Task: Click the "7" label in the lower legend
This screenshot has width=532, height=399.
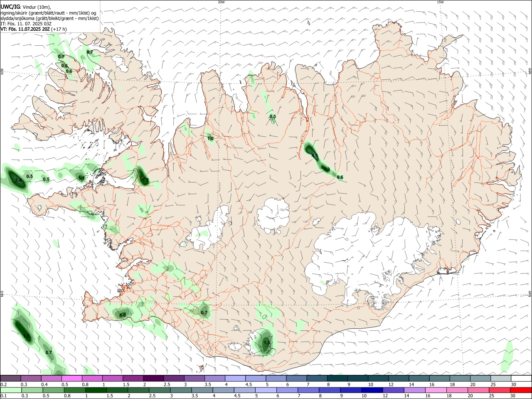Action: pos(298,396)
